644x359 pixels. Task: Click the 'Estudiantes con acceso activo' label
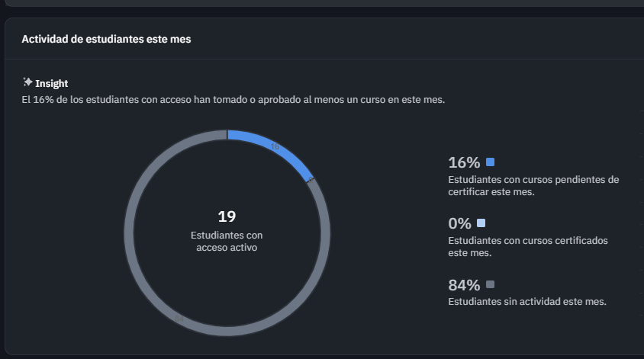(227, 242)
